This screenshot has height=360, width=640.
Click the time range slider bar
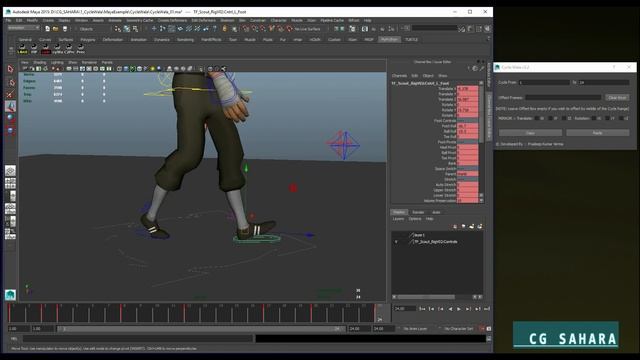point(201,329)
